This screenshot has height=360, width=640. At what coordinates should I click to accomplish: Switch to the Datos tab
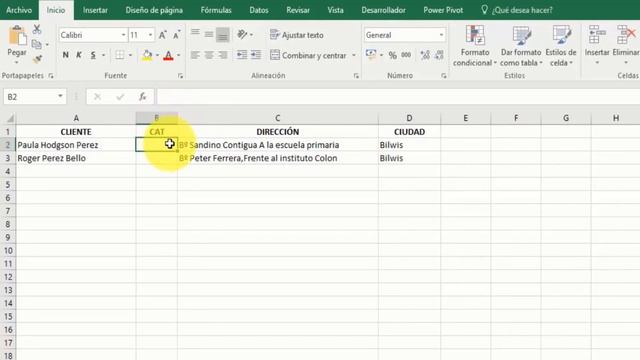259,10
